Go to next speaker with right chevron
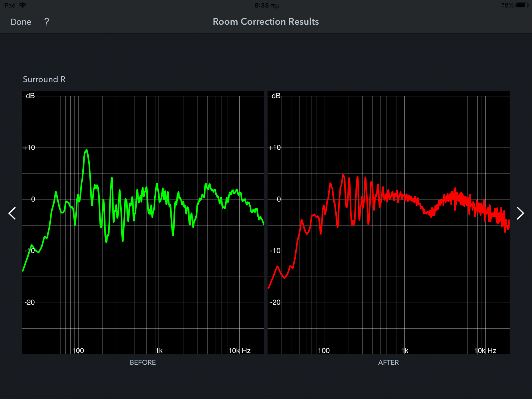 (x=520, y=213)
